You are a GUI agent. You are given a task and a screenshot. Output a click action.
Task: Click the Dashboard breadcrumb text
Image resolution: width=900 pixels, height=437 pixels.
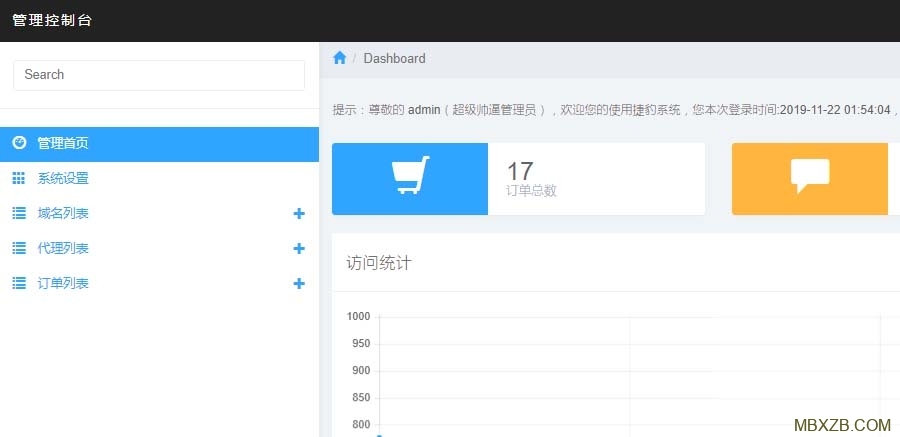(394, 59)
